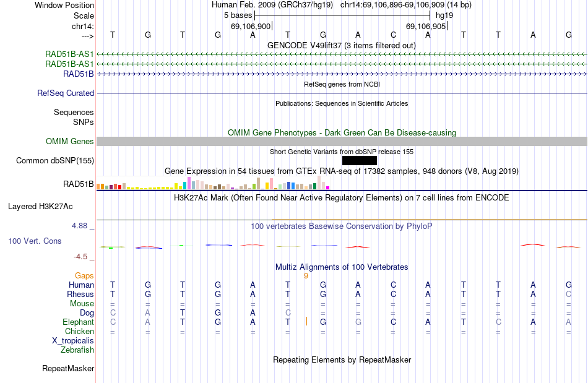Open 'Multiz Alignments of 100 Vertebrates' title

point(342,267)
